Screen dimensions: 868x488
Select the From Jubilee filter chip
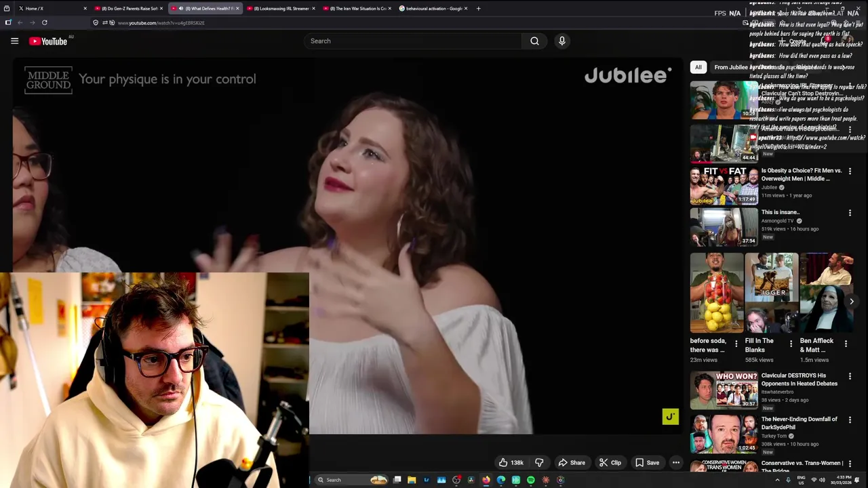730,67
